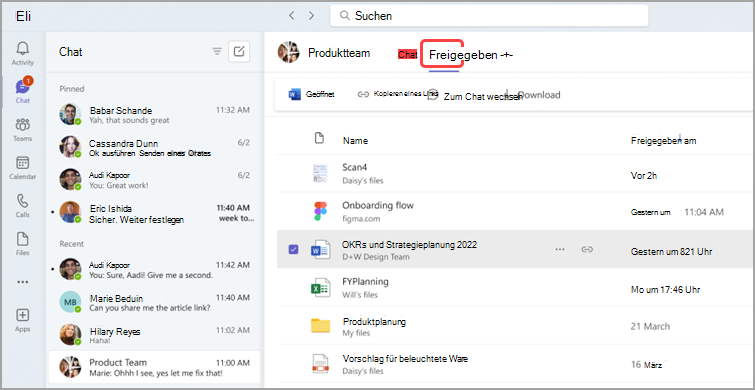Open the chat list filter icon

coord(218,52)
